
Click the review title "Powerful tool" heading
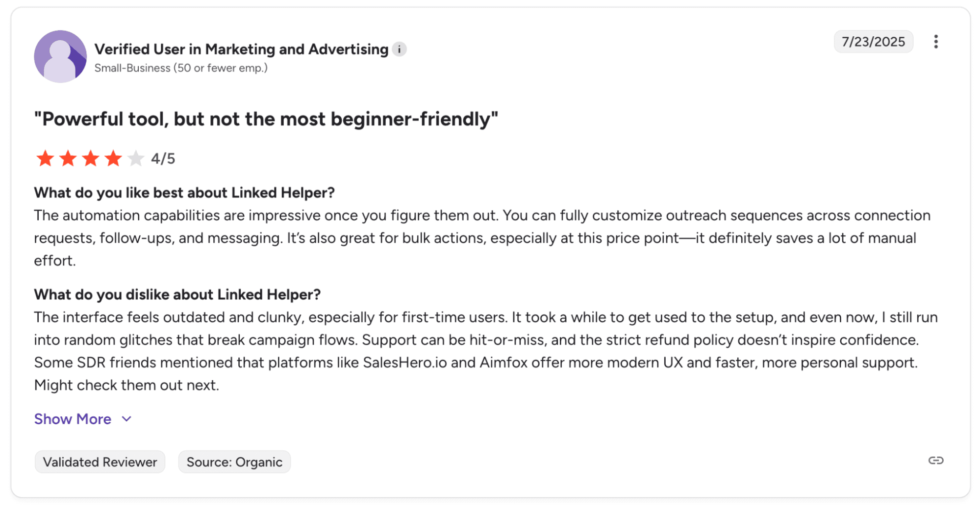click(x=266, y=119)
